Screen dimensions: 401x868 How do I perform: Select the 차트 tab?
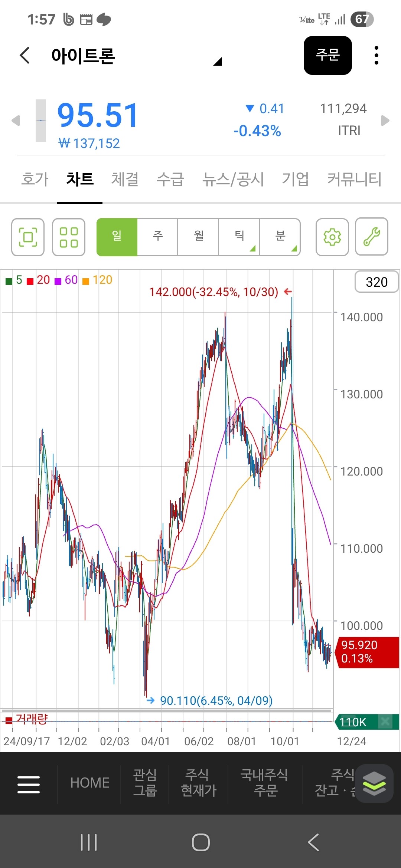[80, 179]
